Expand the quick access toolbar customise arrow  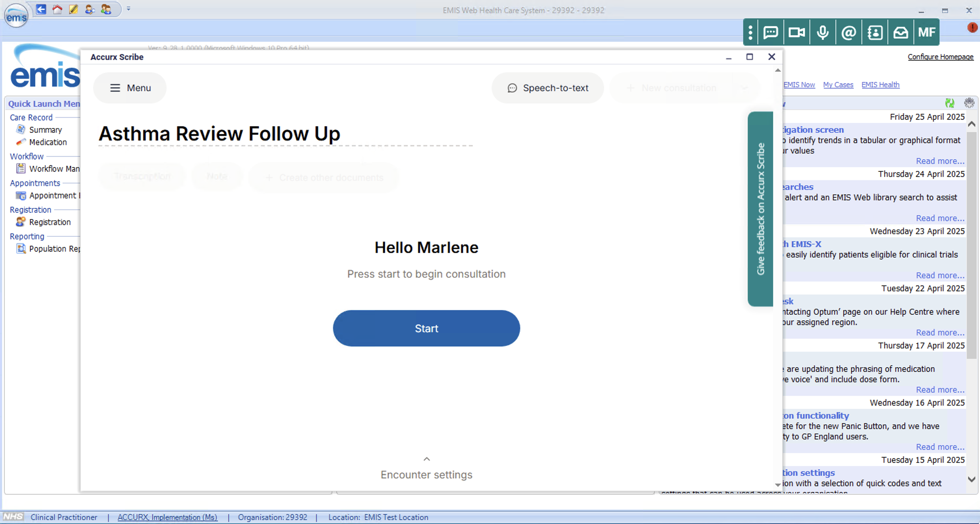click(128, 9)
